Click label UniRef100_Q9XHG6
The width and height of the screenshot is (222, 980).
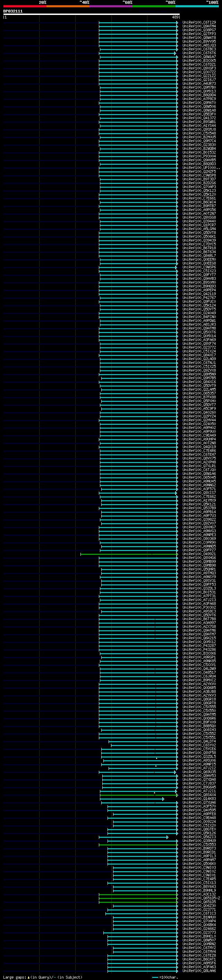point(199,558)
